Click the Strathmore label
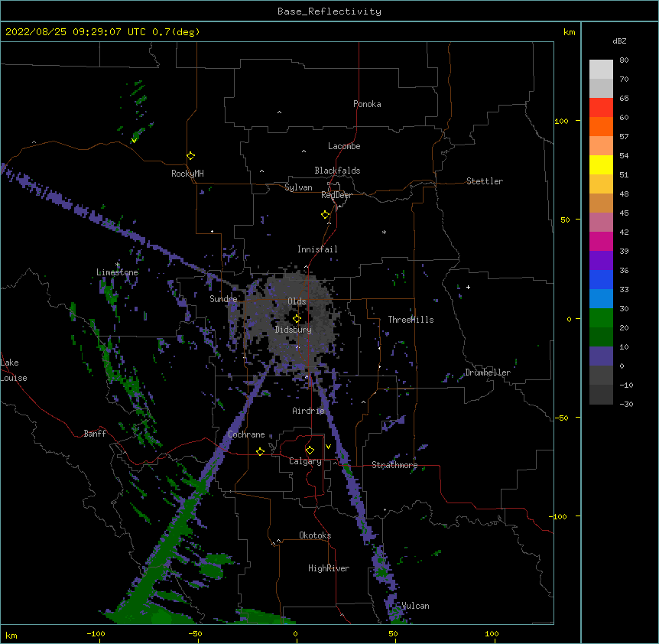659x644 pixels. [x=394, y=465]
